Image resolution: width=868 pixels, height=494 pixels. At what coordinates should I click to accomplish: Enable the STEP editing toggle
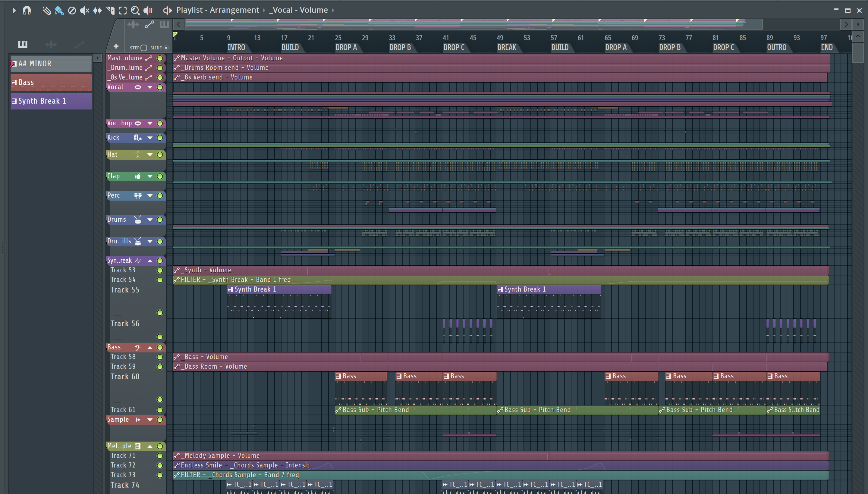[143, 48]
